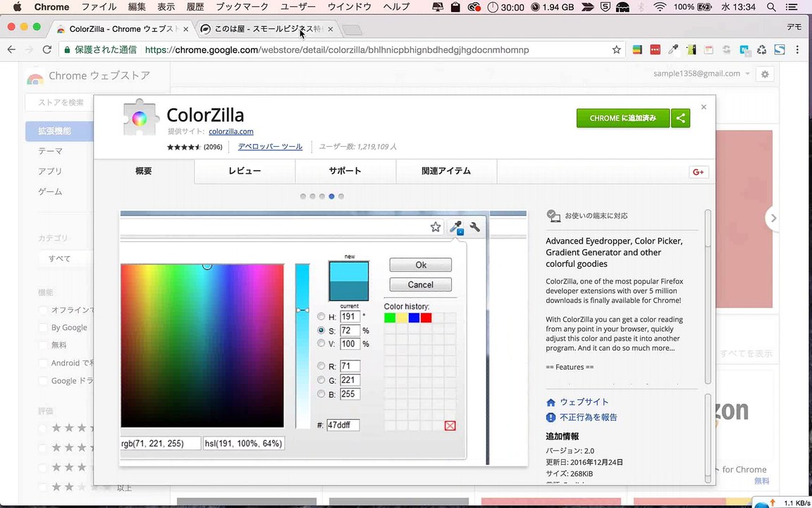Viewport: 812px width, 508px height.
Task: Click the ColorZilla screenshot preview image
Action: [324, 338]
